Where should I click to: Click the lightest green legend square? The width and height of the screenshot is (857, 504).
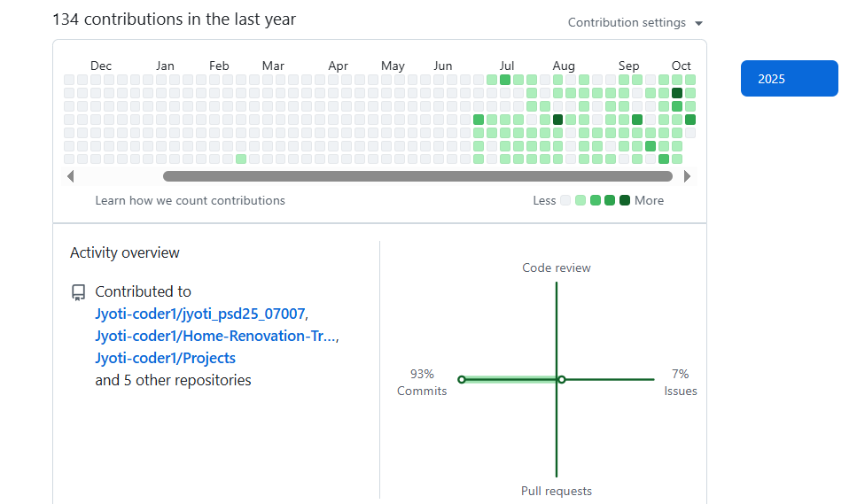point(580,200)
